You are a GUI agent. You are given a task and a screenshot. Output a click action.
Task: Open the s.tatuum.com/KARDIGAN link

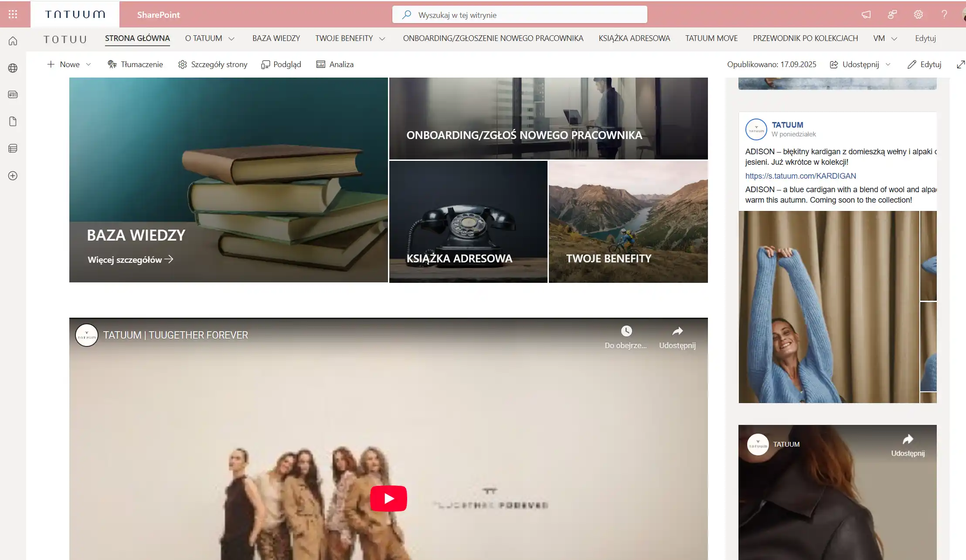[x=800, y=176]
